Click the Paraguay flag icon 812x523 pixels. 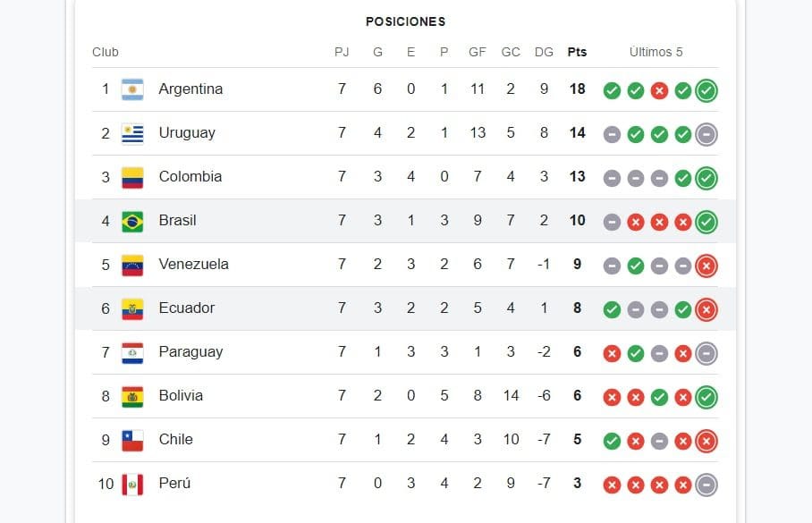click(x=132, y=352)
